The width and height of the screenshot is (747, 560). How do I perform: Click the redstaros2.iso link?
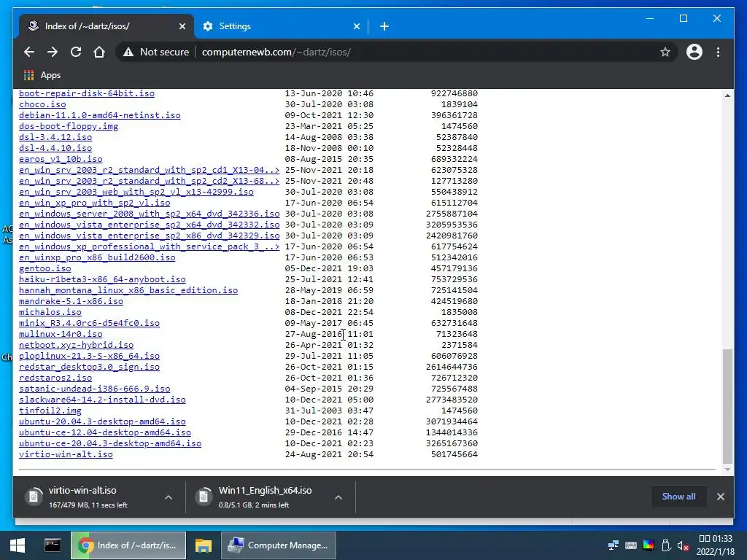(55, 378)
